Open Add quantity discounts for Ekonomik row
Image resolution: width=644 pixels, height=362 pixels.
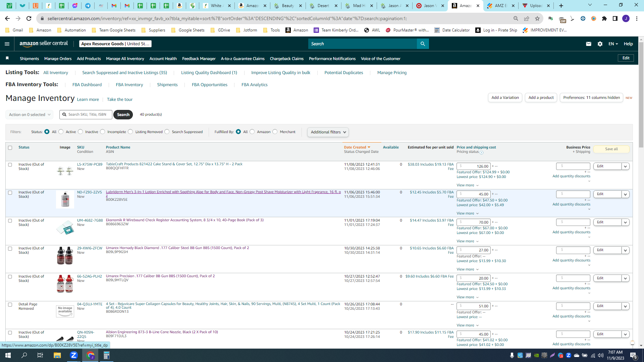(572, 232)
